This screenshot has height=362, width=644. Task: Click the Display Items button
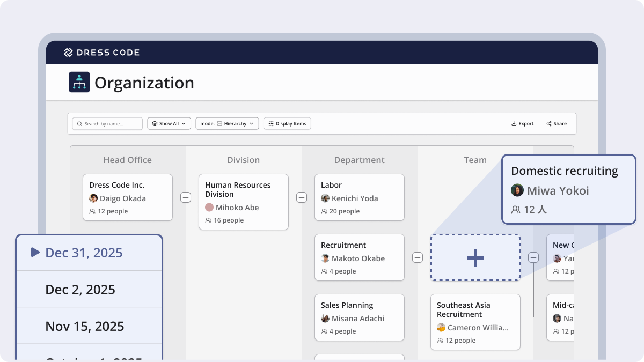coord(287,124)
